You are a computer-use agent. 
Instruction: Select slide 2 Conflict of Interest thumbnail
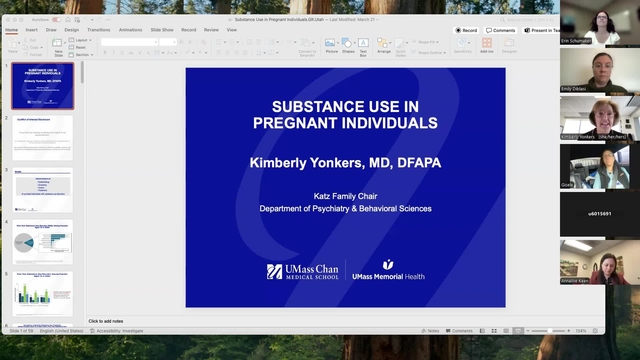coord(43,138)
